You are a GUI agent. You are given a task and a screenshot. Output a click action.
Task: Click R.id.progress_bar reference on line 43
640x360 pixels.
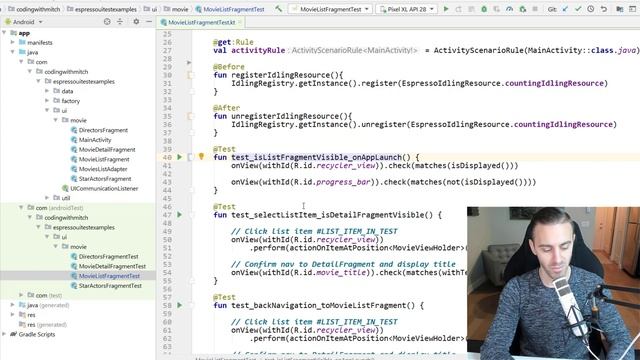tap(332, 182)
